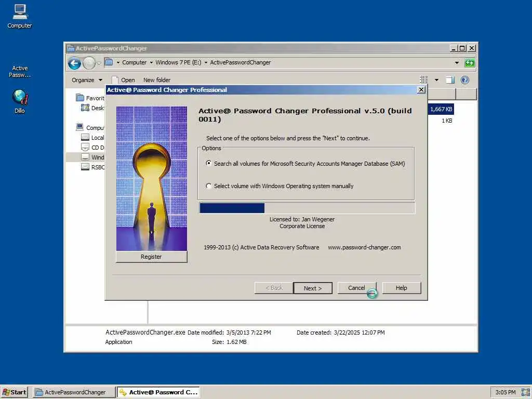The width and height of the screenshot is (532, 399).
Task: Click the Next button
Action: tap(312, 288)
